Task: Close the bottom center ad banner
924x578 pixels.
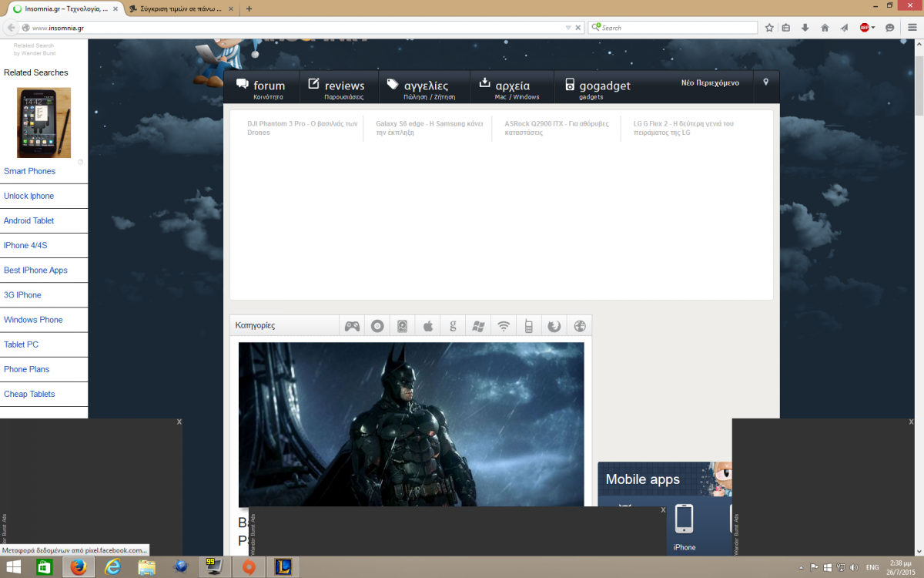Action: click(662, 509)
